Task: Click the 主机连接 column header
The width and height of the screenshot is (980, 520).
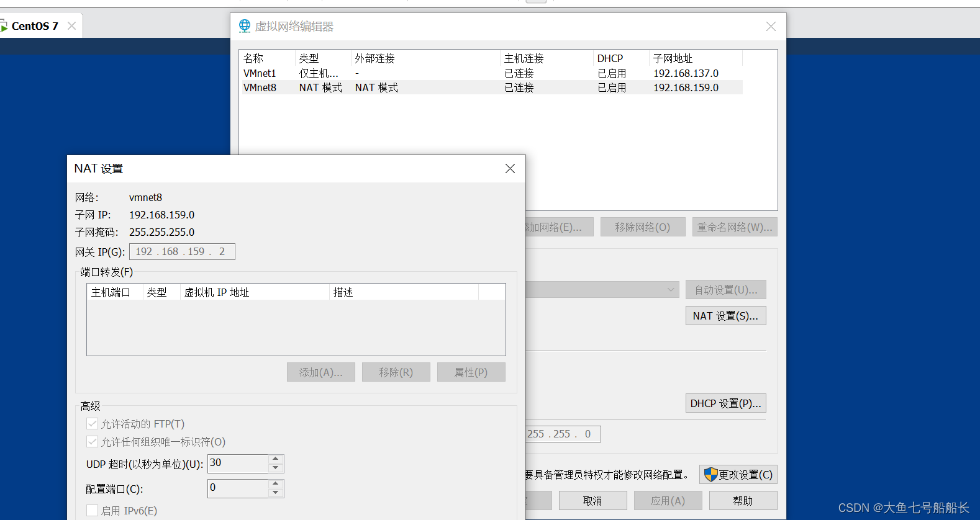Action: [547, 58]
